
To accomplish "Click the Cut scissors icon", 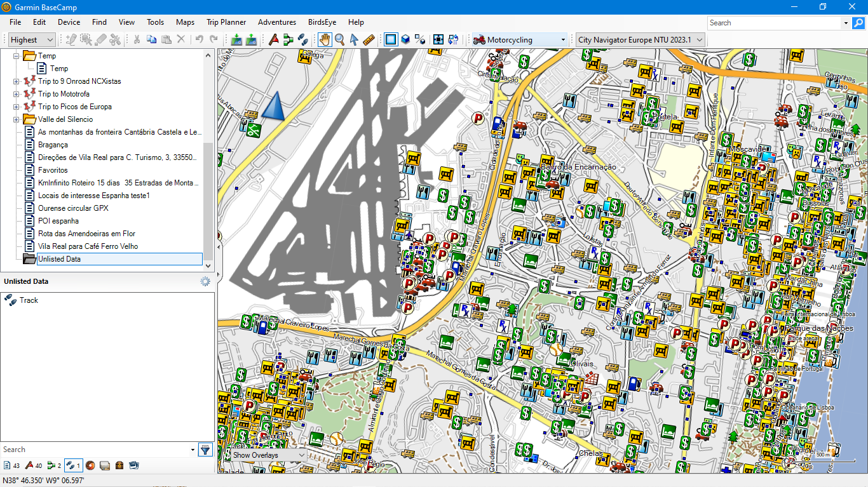I will pos(136,39).
